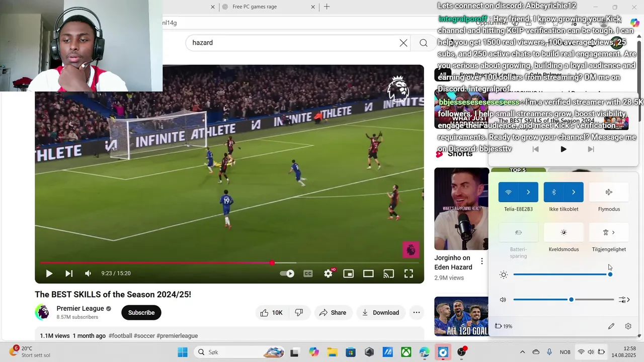Open the Premier League channel avatar
This screenshot has width=644, height=362.
[x=43, y=312]
